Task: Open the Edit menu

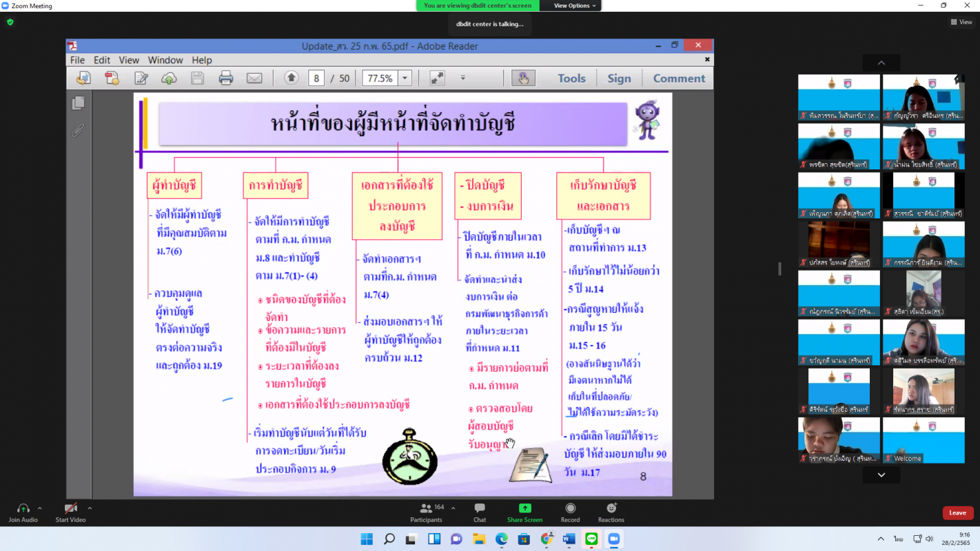Action: point(102,60)
